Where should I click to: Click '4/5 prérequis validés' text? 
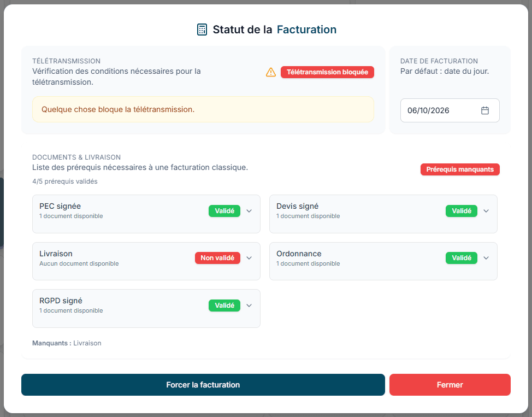click(x=65, y=181)
